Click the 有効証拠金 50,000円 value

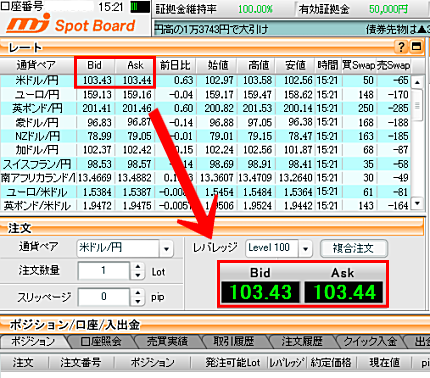(x=388, y=9)
